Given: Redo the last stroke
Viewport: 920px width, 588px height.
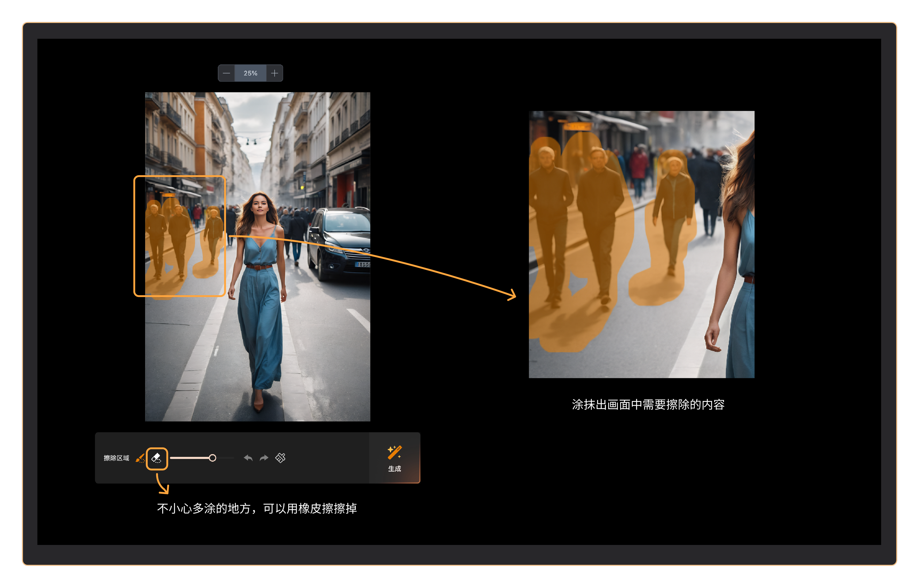Looking at the screenshot, I should 264,458.
